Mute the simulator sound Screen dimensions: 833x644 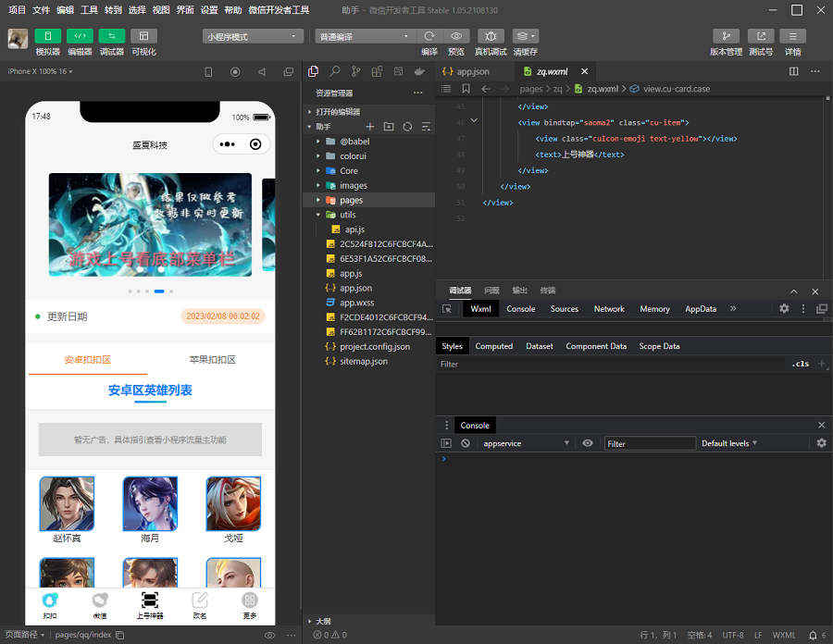pyautogui.click(x=262, y=71)
